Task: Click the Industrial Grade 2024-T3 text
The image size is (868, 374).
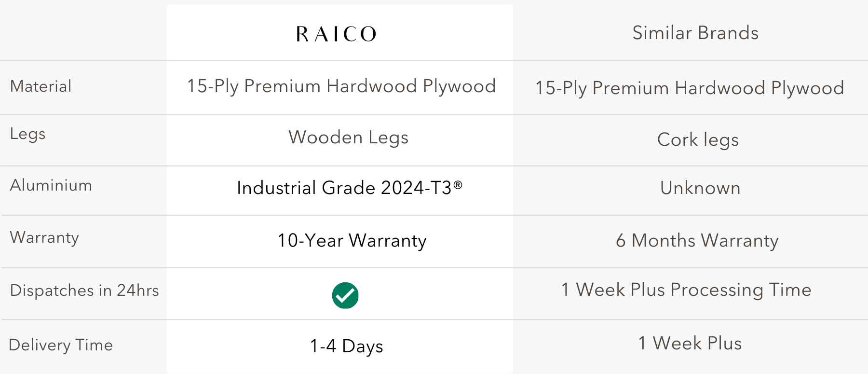Action: (x=349, y=188)
